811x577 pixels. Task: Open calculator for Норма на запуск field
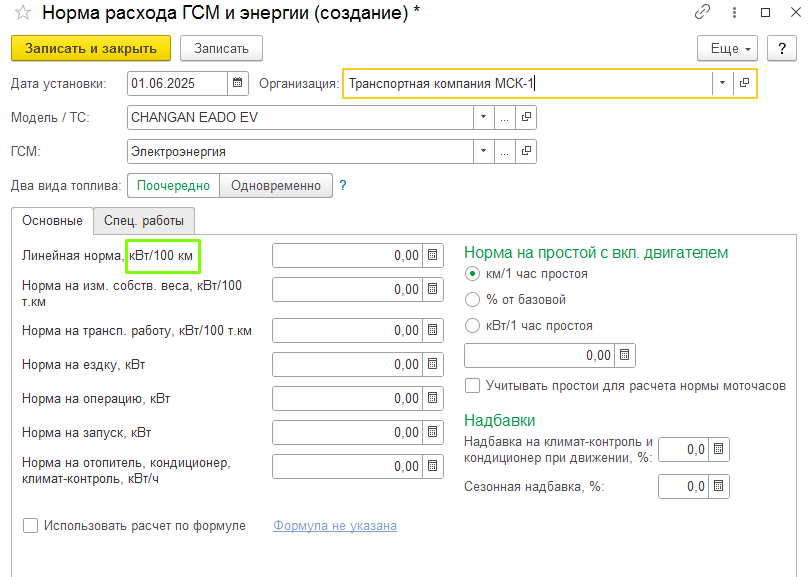click(x=432, y=433)
